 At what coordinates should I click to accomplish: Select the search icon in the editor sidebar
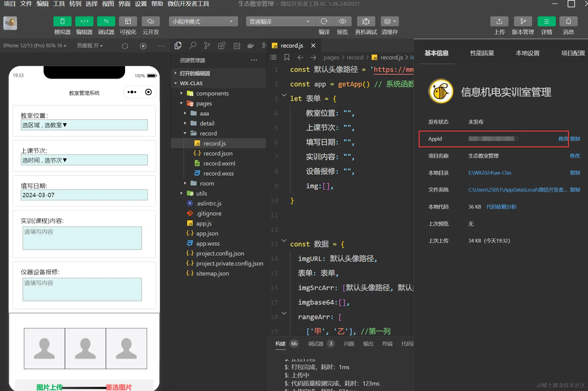tap(192, 45)
